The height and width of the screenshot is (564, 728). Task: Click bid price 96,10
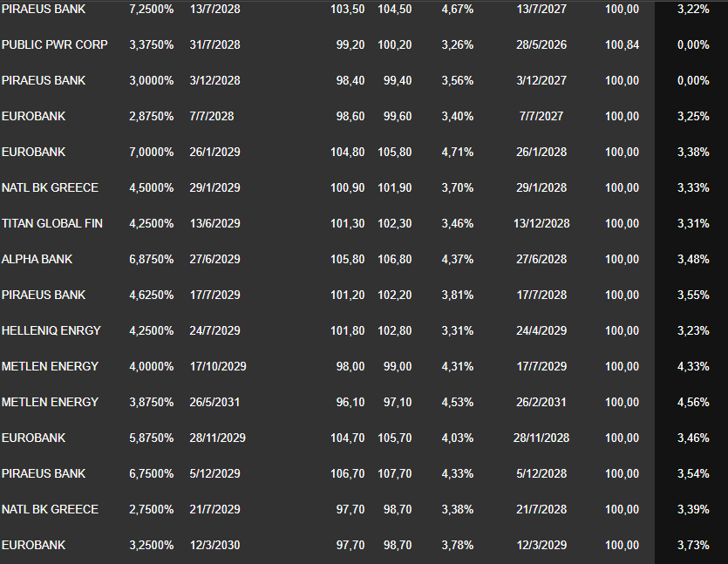click(x=350, y=402)
